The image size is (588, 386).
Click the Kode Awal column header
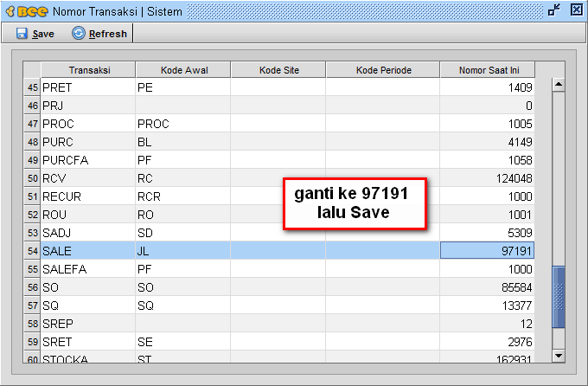(x=183, y=70)
